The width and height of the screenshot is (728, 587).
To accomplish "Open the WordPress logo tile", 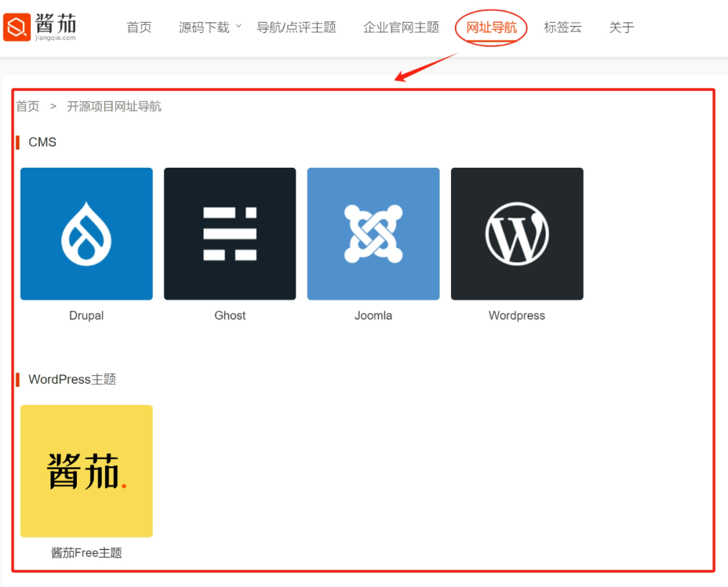I will (x=517, y=234).
